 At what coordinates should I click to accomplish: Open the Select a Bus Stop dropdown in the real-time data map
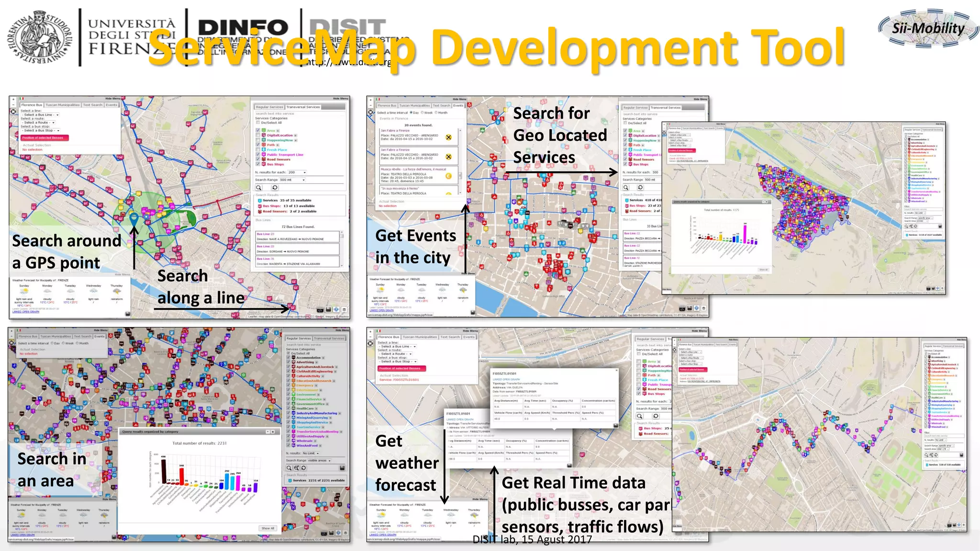pos(399,362)
